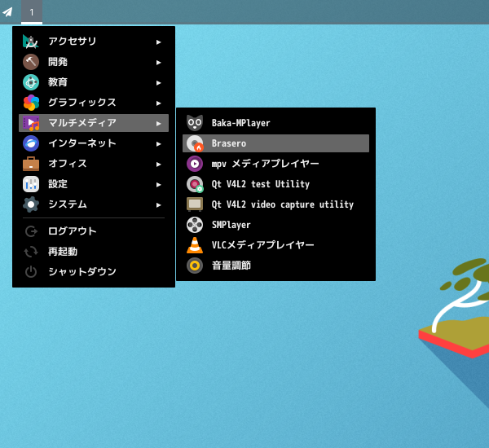This screenshot has width=489, height=448.
Task: Choose 再起動 to restart
Action: [x=94, y=252]
